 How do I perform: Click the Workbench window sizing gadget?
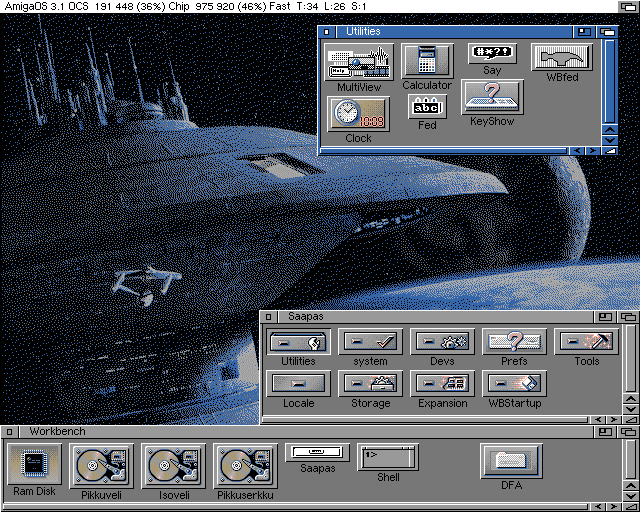[631, 507]
